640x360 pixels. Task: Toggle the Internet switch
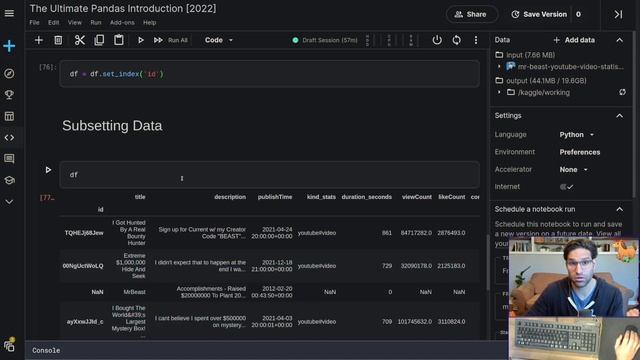567,187
